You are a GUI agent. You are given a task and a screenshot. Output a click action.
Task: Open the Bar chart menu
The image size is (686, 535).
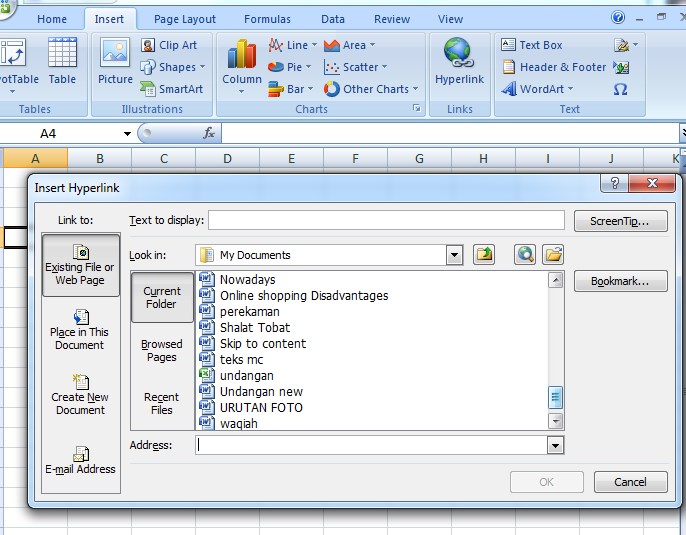click(290, 89)
